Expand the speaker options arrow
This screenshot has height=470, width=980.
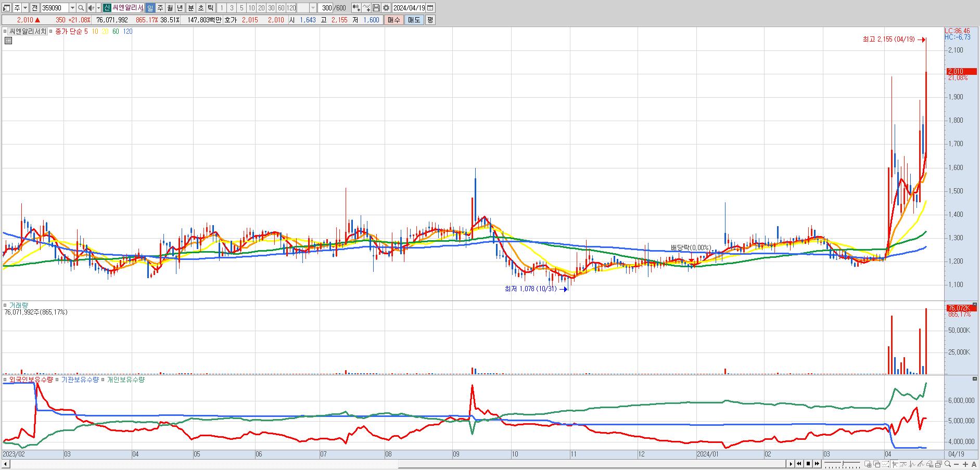98,8
